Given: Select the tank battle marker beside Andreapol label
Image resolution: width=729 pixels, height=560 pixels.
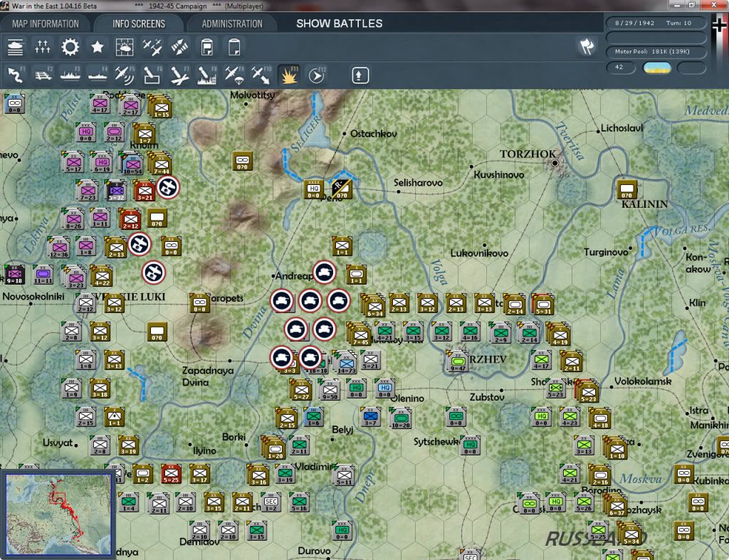Looking at the screenshot, I should (x=324, y=273).
